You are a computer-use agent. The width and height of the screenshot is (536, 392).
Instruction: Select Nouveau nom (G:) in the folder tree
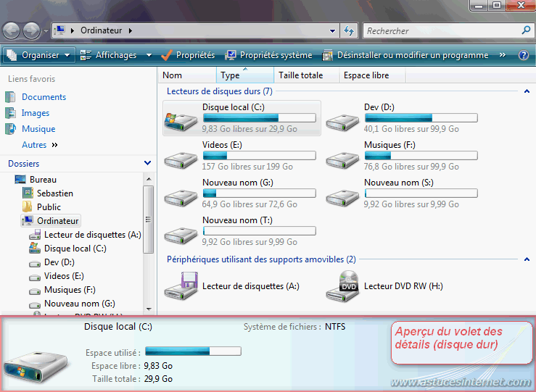tap(80, 303)
